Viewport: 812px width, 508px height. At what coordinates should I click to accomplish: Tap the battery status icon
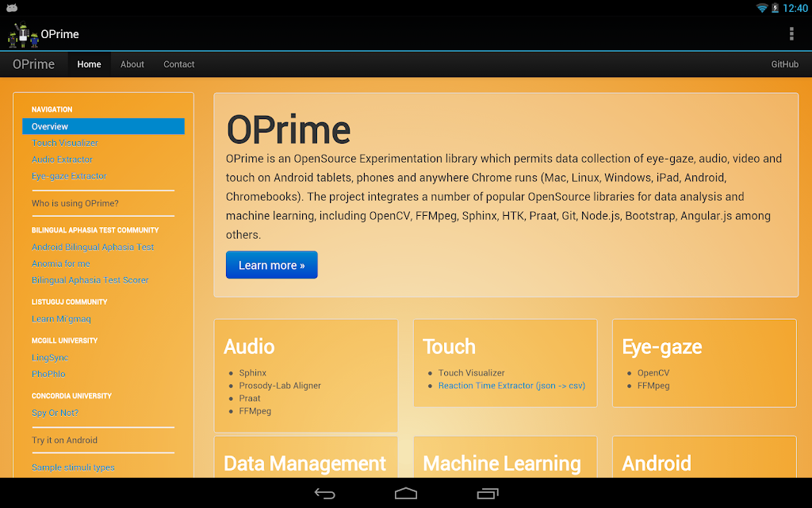[775, 8]
